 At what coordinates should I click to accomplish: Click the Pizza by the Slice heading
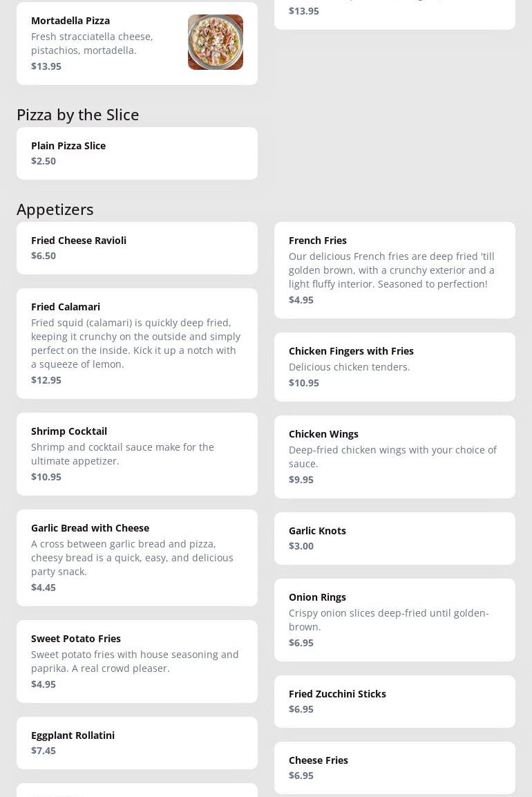point(78,114)
